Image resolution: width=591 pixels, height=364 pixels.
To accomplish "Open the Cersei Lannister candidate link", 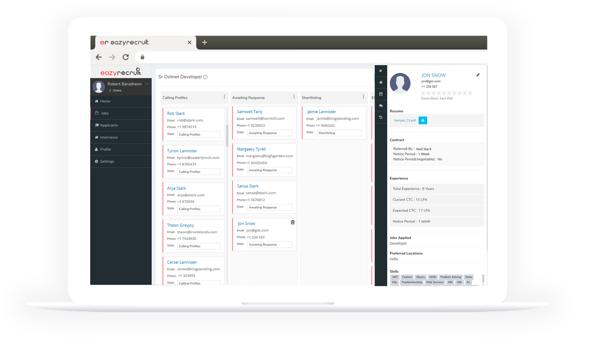I will [x=182, y=262].
